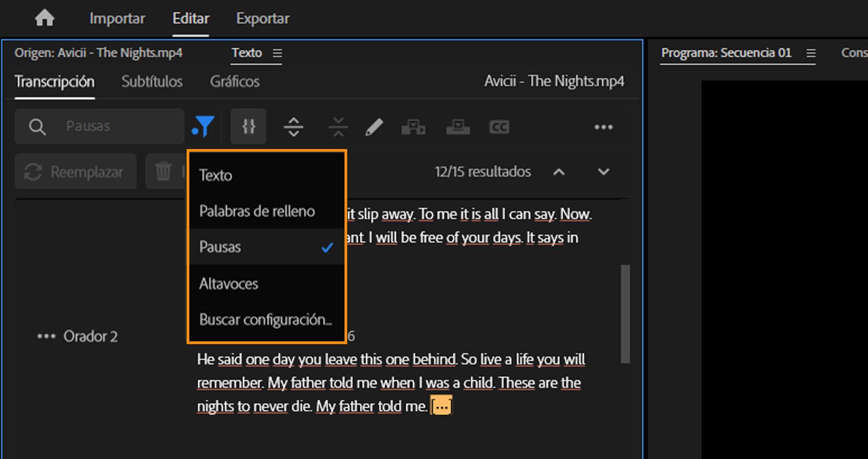Choose Palabras de relleno filter option
This screenshot has height=459, width=868.
[266, 211]
